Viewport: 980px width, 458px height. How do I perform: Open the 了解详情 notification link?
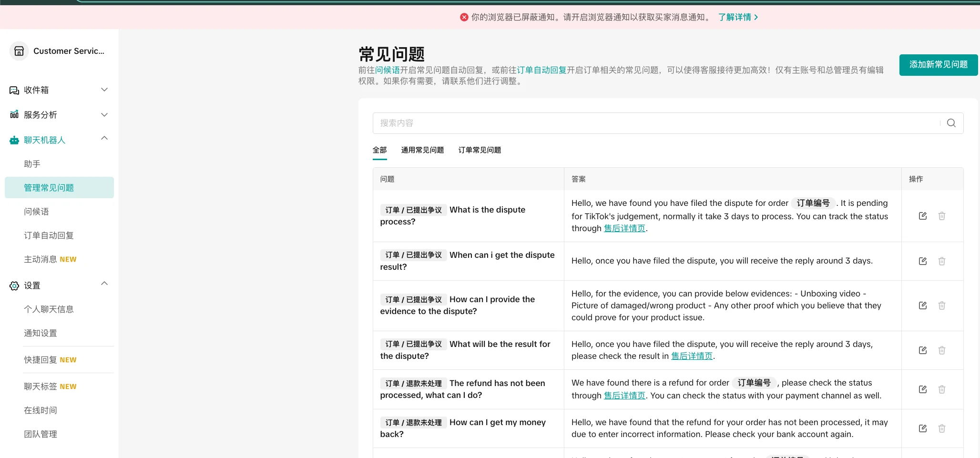[x=737, y=17]
